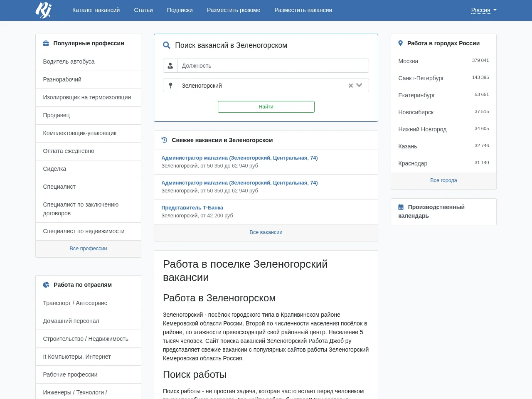
Task: Click the history icon beside Свежие вакансии
Action: [x=164, y=140]
